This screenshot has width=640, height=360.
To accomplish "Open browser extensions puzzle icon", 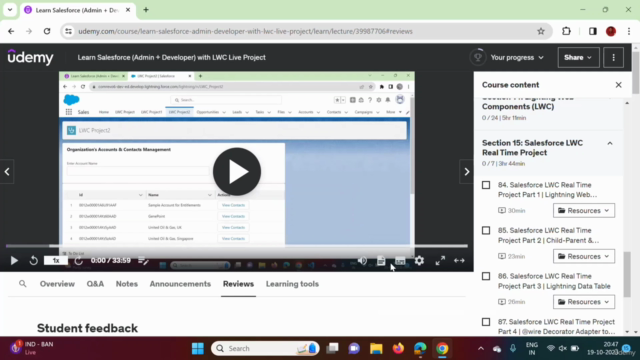I will 566,31.
